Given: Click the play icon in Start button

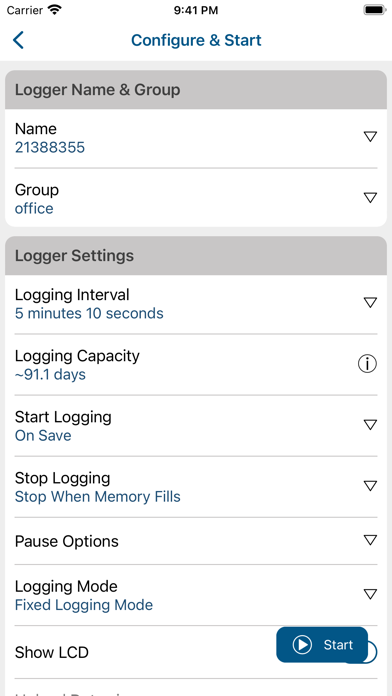Looking at the screenshot, I should click(x=302, y=645).
